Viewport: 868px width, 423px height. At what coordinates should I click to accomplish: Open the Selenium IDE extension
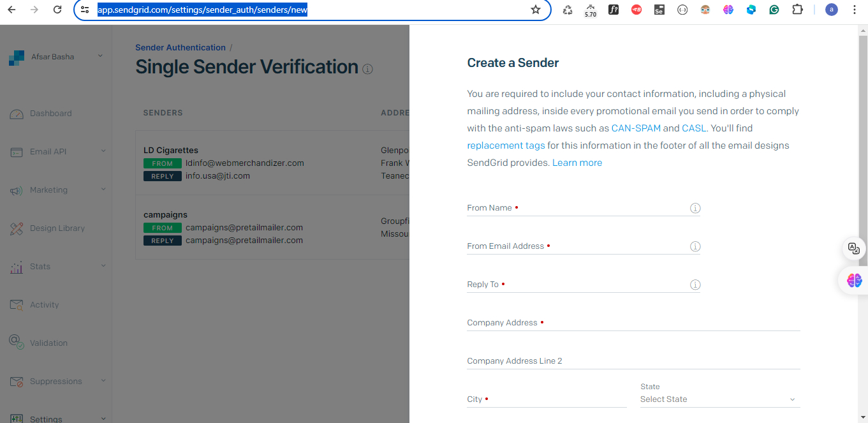(659, 10)
